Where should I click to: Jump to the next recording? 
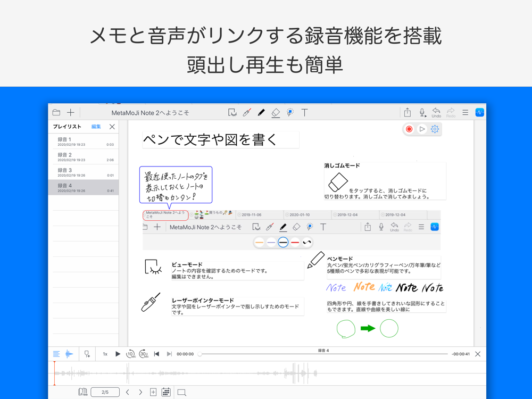click(x=169, y=354)
